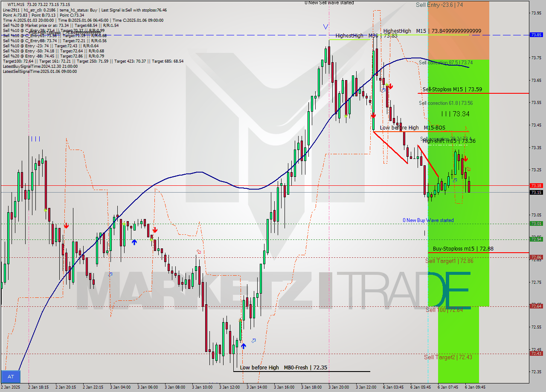Image resolution: width=546 pixels, height=392 pixels.
Task: Select the 'Buy-Stoploss m15 | 72.88' label
Action: coord(463,248)
